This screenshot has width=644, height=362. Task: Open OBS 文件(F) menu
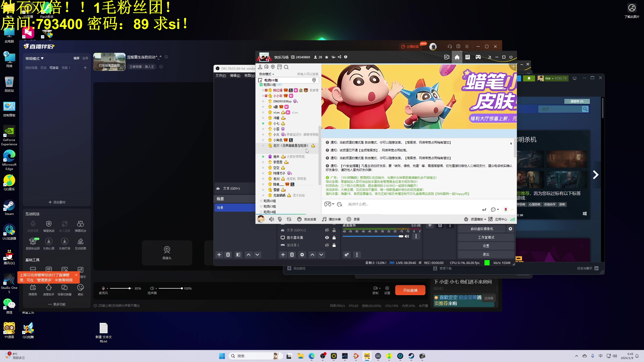221,75
